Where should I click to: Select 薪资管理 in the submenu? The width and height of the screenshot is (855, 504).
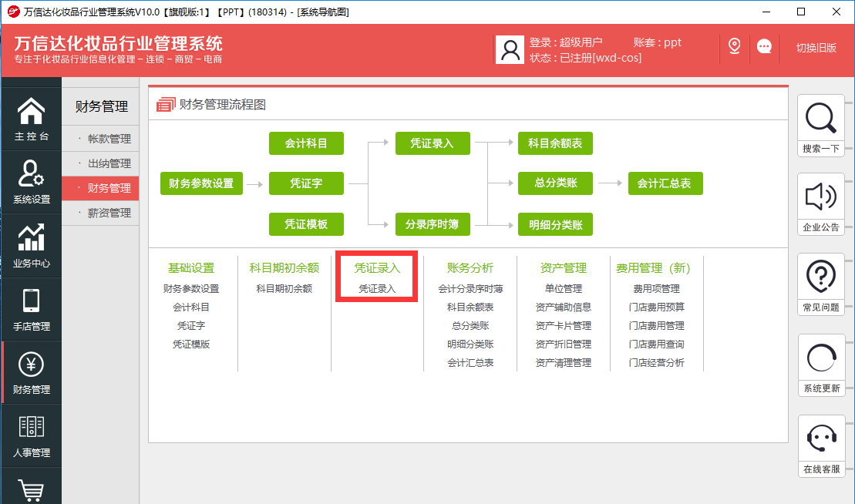click(x=109, y=213)
